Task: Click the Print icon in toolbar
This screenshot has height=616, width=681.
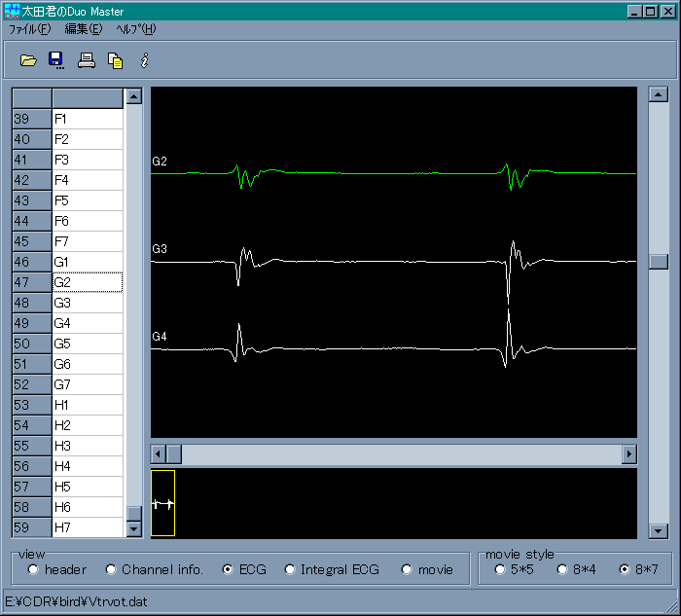Action: click(x=87, y=60)
